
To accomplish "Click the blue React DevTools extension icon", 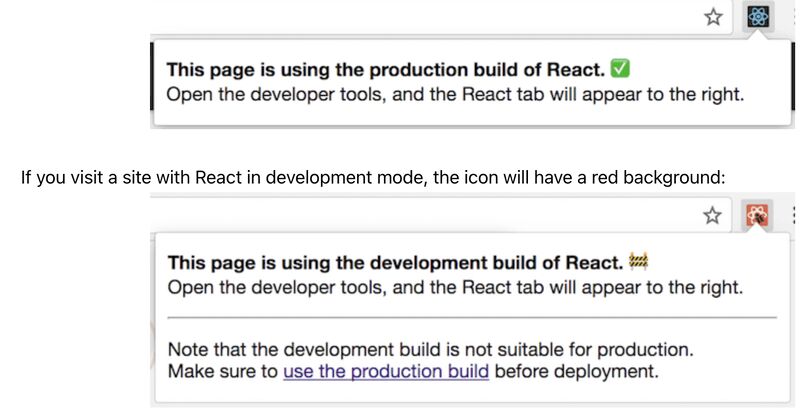I will tap(758, 17).
